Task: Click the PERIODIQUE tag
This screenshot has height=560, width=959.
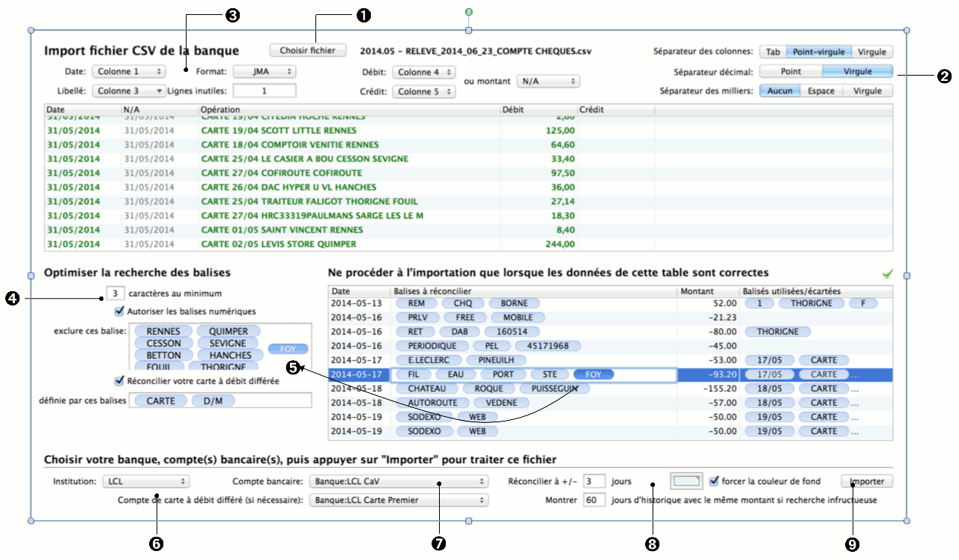Action: click(x=432, y=346)
